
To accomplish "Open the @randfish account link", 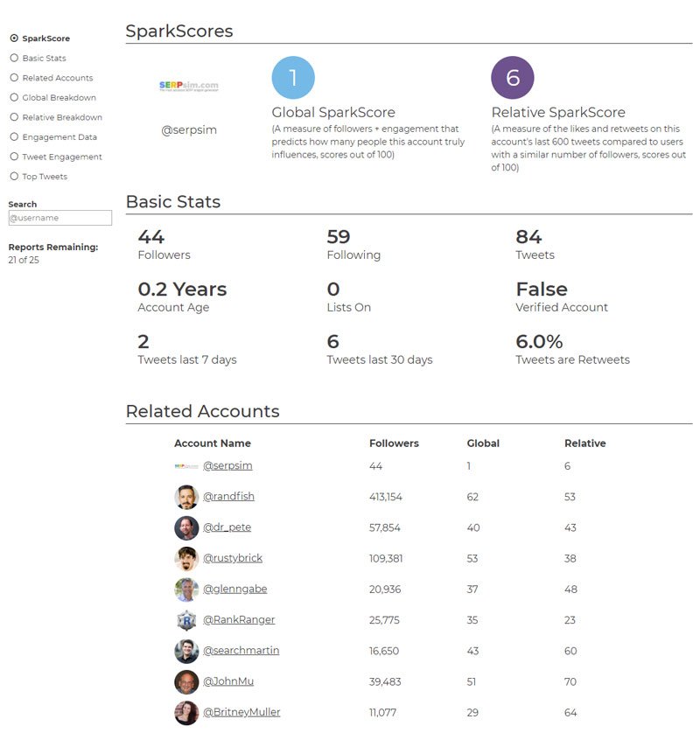I will point(228,497).
